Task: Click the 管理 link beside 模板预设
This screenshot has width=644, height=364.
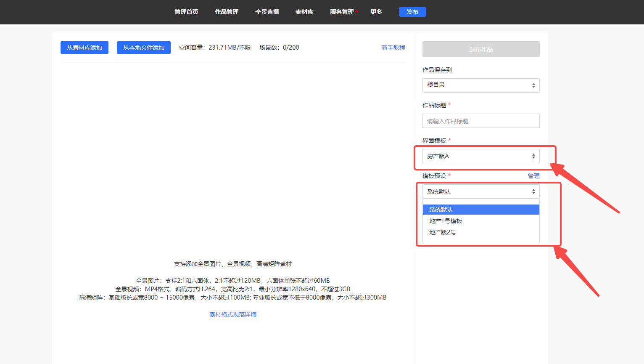Action: coord(533,176)
